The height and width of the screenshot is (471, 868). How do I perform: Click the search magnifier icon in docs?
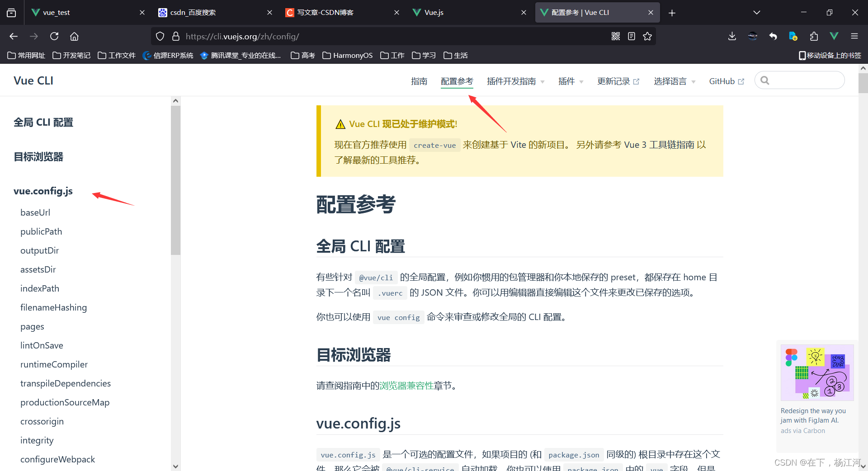(765, 80)
